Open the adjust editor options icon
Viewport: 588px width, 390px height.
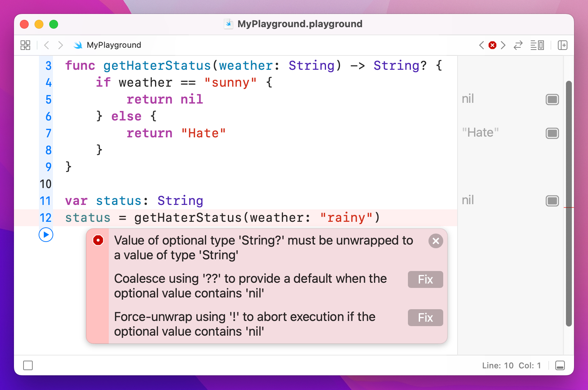537,45
